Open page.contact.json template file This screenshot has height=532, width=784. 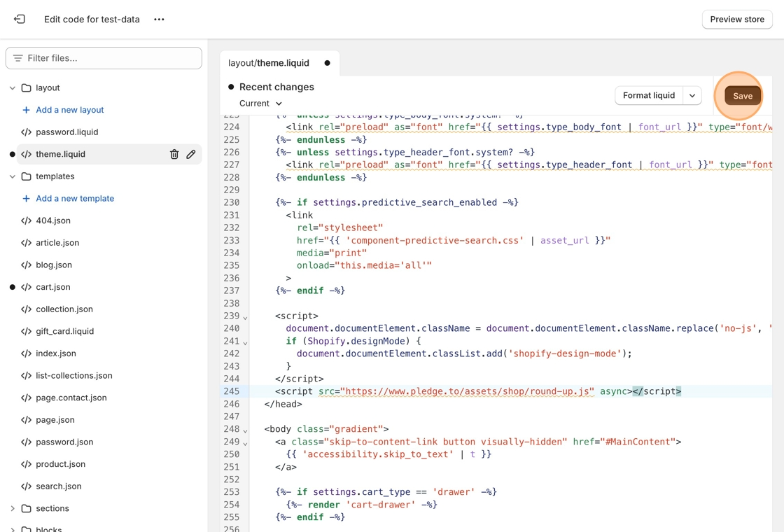71,398
